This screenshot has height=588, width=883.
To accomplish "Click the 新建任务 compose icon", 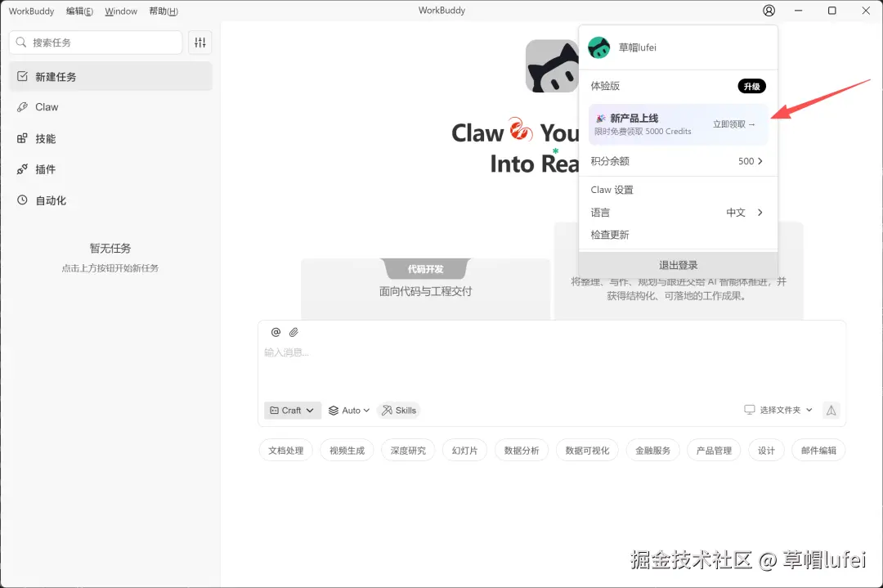I will click(x=23, y=77).
